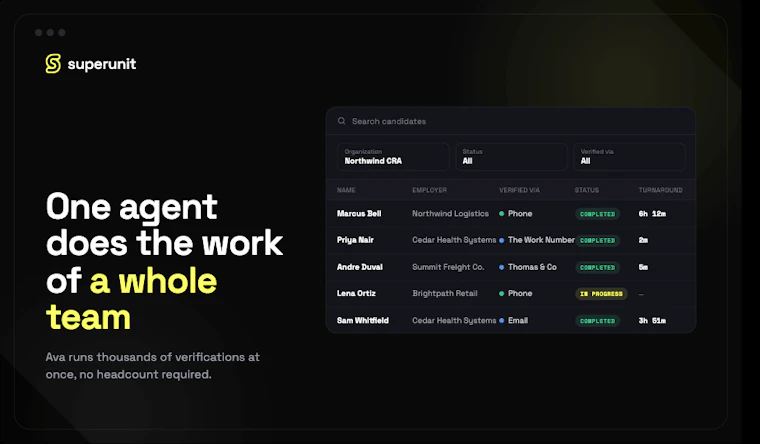This screenshot has height=444, width=760.
Task: Select candidate Sam Whitfield
Action: pyautogui.click(x=363, y=320)
